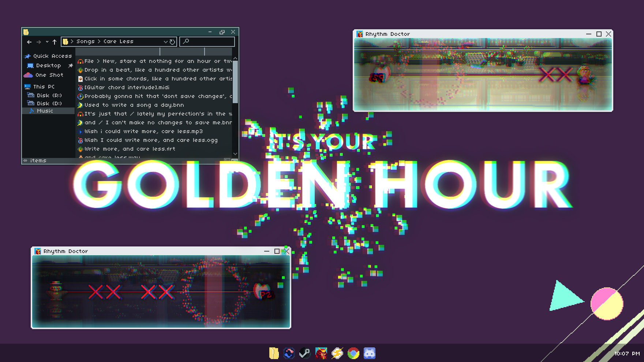Open Chrome browser in the taskbar
Image resolution: width=644 pixels, height=362 pixels.
tap(353, 353)
